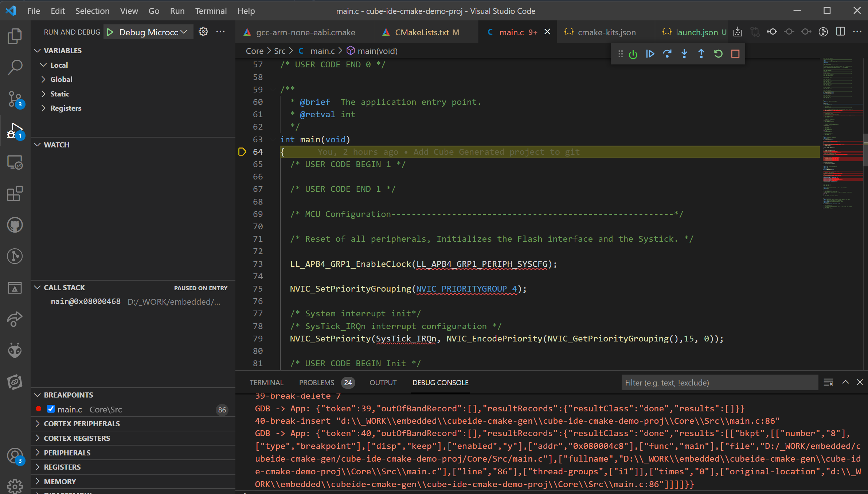Select the Problems tab
The height and width of the screenshot is (494, 868).
(317, 382)
